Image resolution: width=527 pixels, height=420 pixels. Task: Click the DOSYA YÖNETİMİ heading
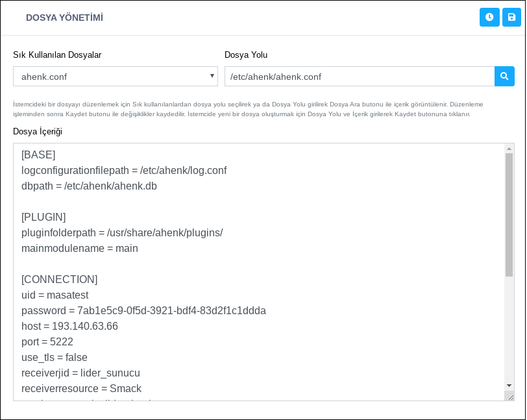click(x=64, y=18)
